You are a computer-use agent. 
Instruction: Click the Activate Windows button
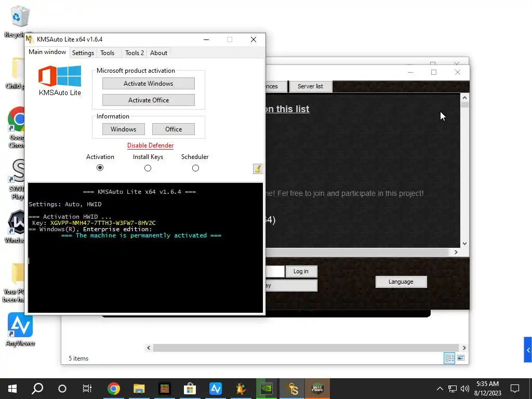(x=148, y=84)
